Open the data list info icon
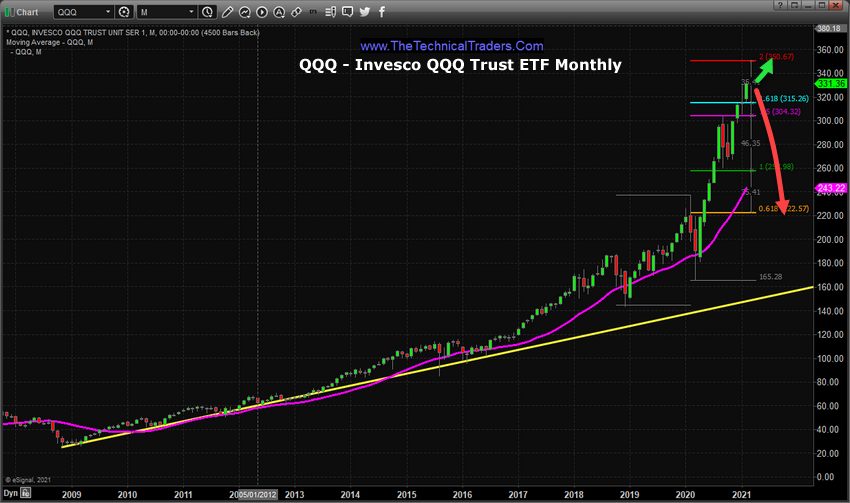Image resolution: width=850 pixels, height=503 pixels. [330, 12]
